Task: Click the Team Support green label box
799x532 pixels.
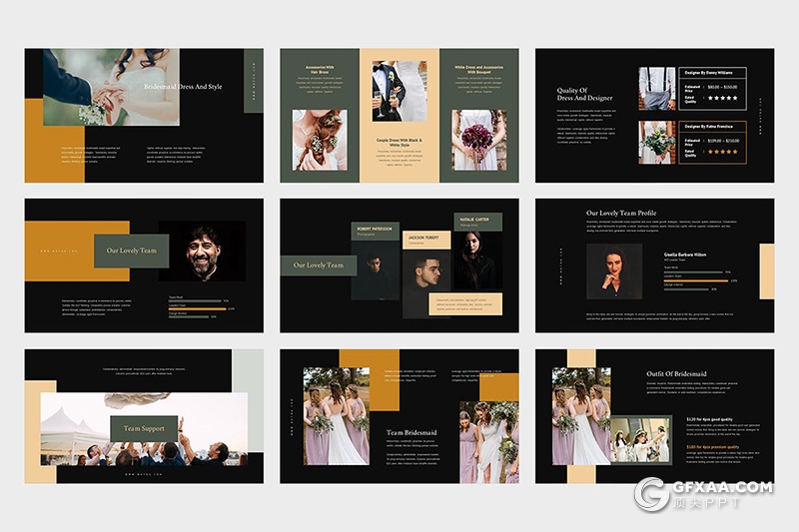Action: 144,428
